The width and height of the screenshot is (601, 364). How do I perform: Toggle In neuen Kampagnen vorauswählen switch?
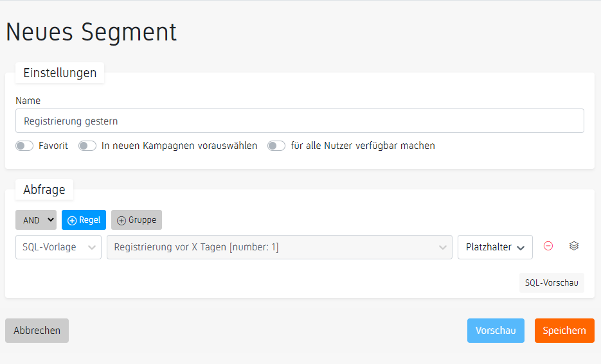pyautogui.click(x=87, y=146)
